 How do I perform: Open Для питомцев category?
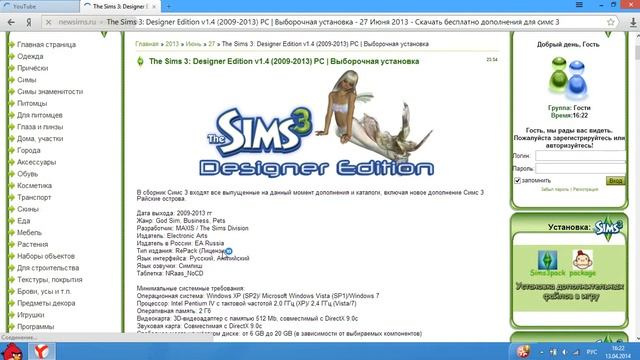tap(40, 116)
